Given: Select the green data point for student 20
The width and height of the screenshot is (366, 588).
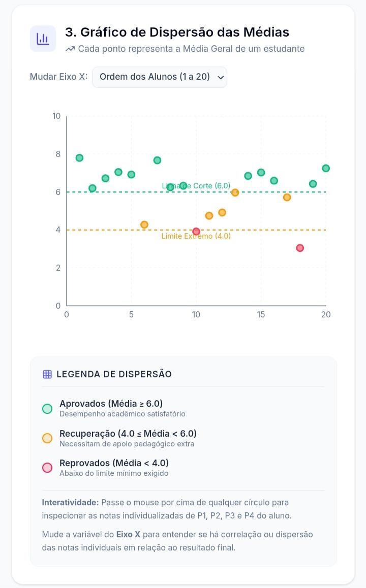Looking at the screenshot, I should click(326, 169).
